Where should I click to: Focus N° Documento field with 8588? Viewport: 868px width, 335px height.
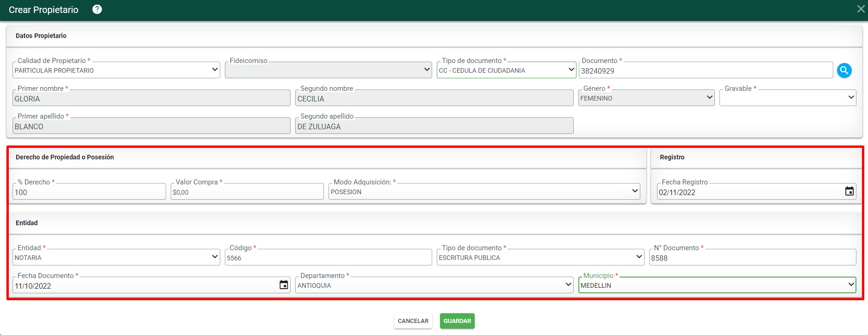[x=753, y=258]
